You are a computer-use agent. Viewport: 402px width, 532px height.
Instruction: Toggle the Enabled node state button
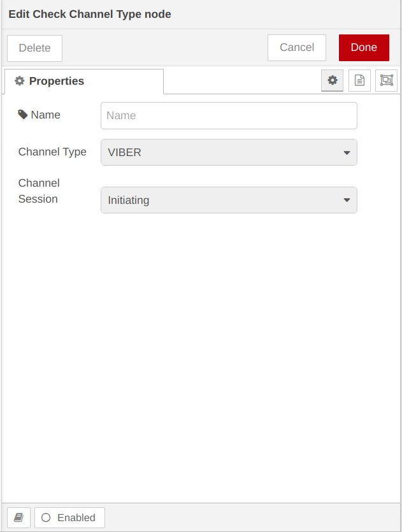(x=69, y=517)
